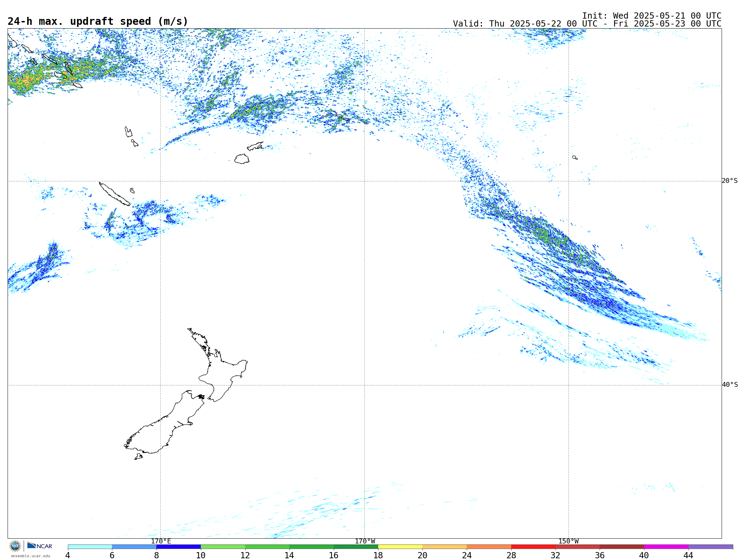Viewport: 744px width, 560px height.
Task: Click the 170°E longitude label
Action: 161,541
